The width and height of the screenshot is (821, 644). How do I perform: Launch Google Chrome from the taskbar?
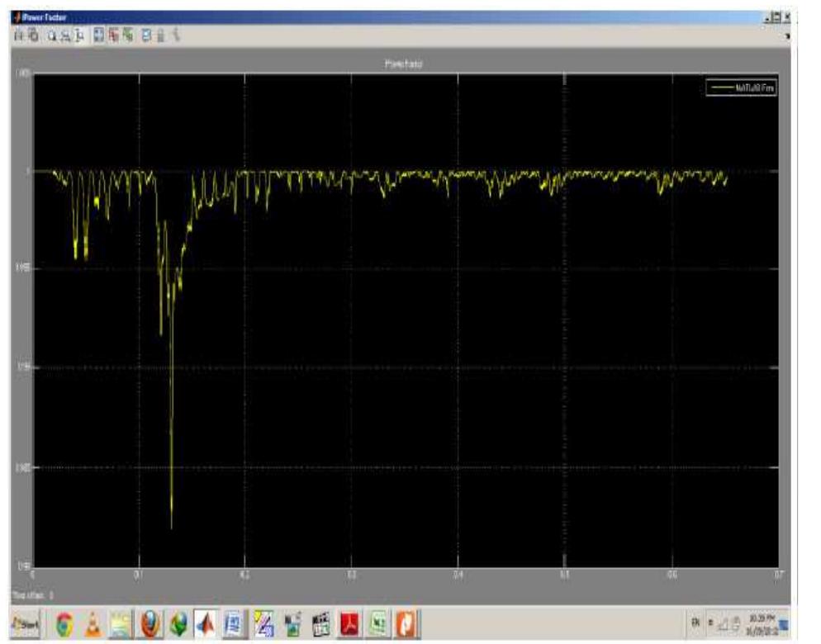tap(64, 624)
